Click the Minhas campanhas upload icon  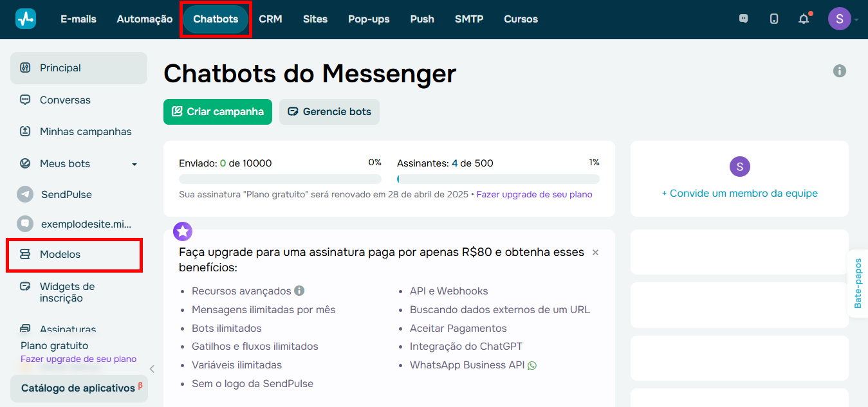tap(25, 131)
